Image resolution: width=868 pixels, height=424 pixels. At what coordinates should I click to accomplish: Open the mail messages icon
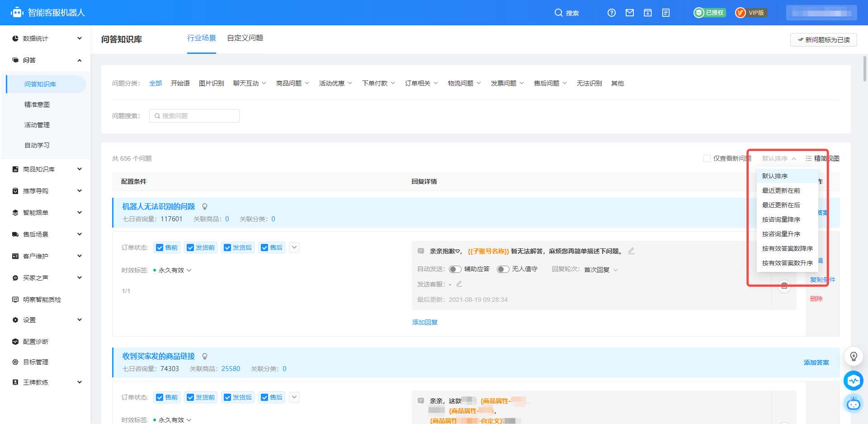click(630, 13)
